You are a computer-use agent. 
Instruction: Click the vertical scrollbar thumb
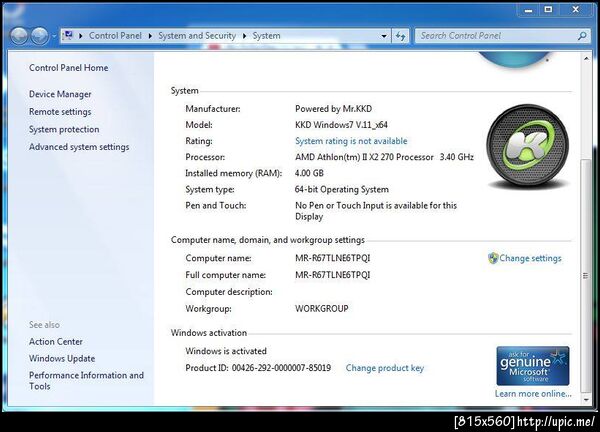[586, 276]
